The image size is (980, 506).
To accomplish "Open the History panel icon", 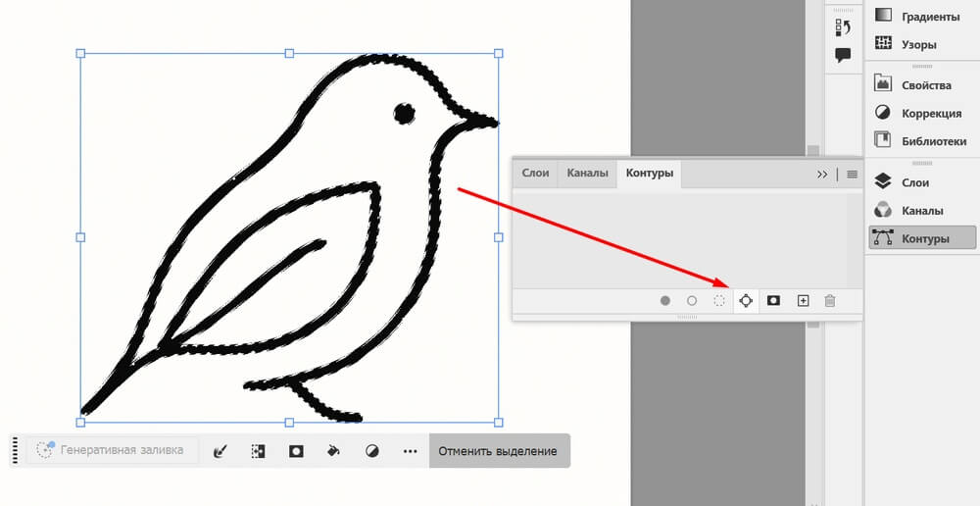I will 842,26.
